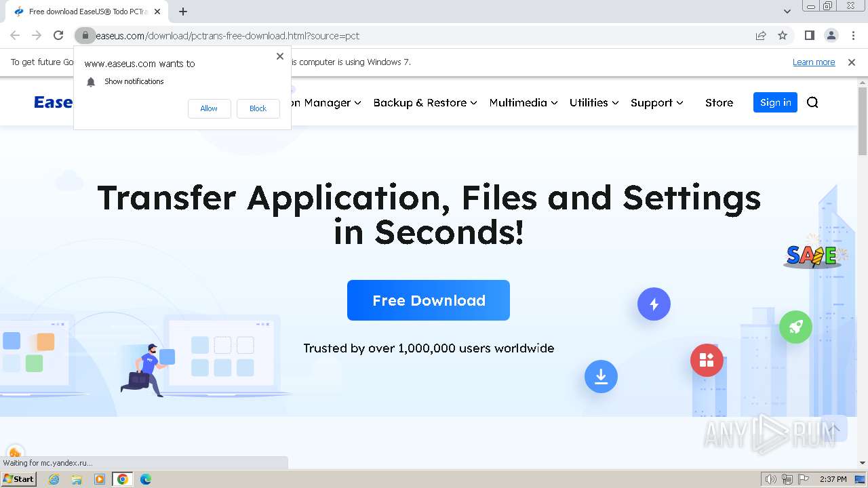Click the SALE promo badge
Screen dimensions: 868x488
point(815,254)
